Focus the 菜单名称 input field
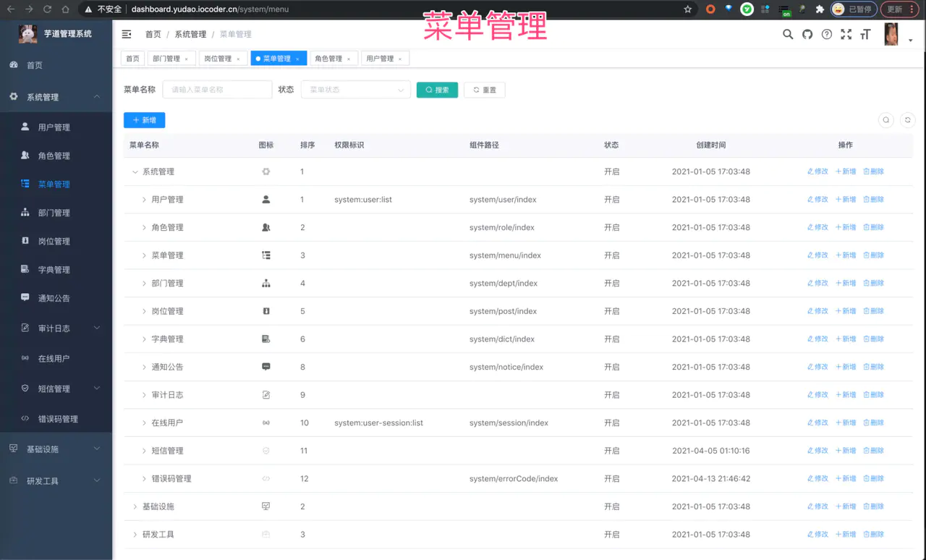Image resolution: width=926 pixels, height=560 pixels. click(x=217, y=90)
